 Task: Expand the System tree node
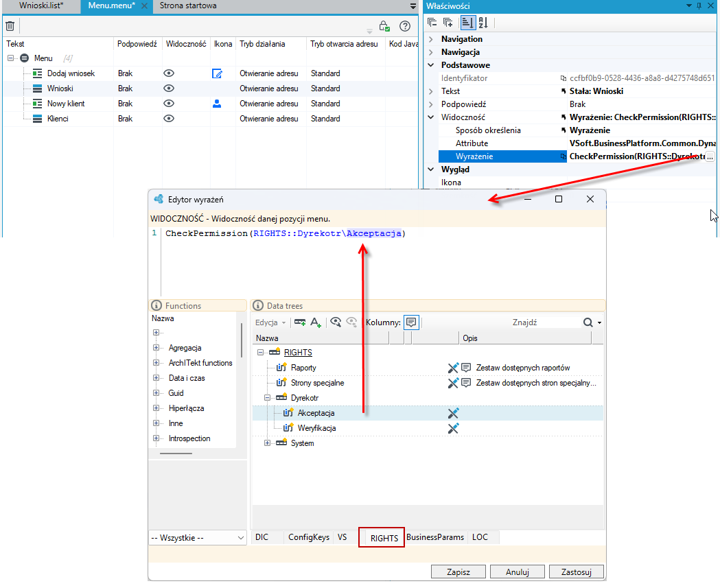[x=267, y=443]
